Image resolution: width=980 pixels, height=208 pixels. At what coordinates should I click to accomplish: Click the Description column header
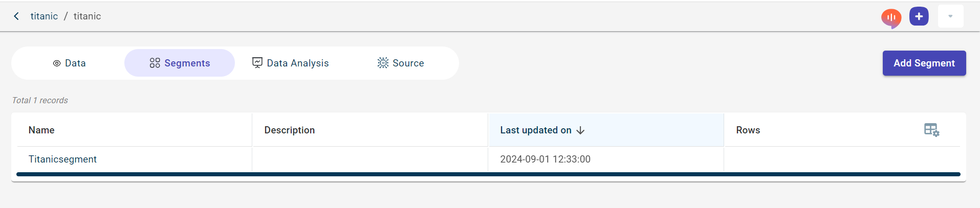click(289, 130)
